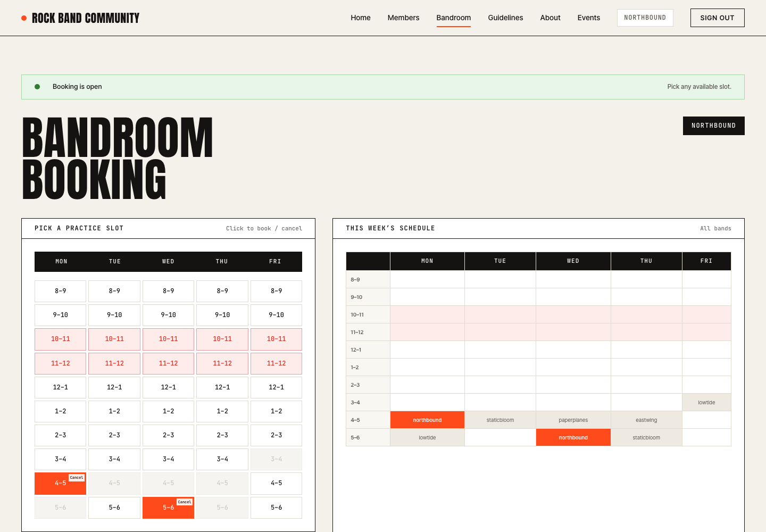Select the Bandroom nav tab
This screenshot has width=766, height=532.
[x=454, y=18]
